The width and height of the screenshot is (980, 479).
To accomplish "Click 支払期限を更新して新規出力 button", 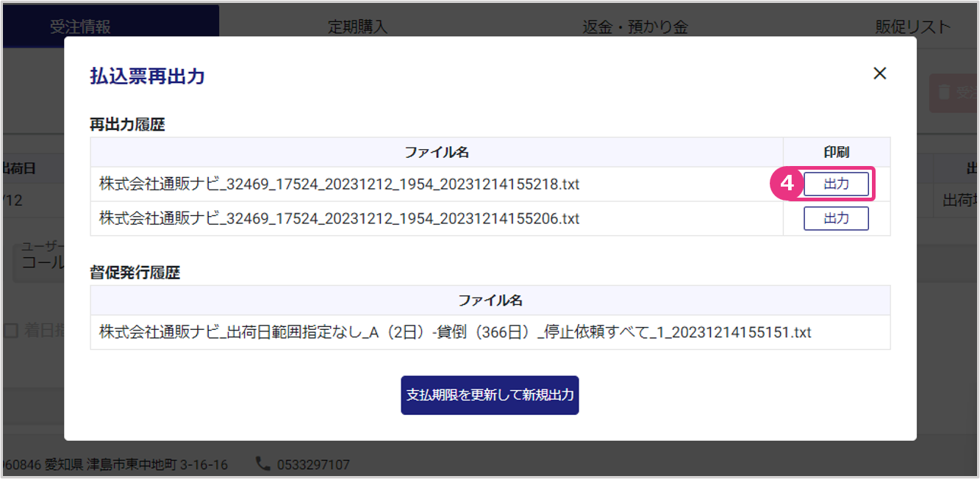I will click(x=490, y=395).
